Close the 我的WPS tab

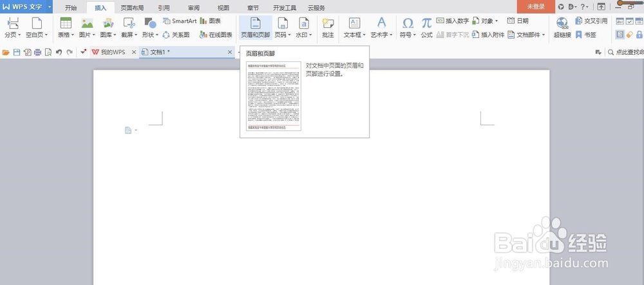pyautogui.click(x=133, y=52)
